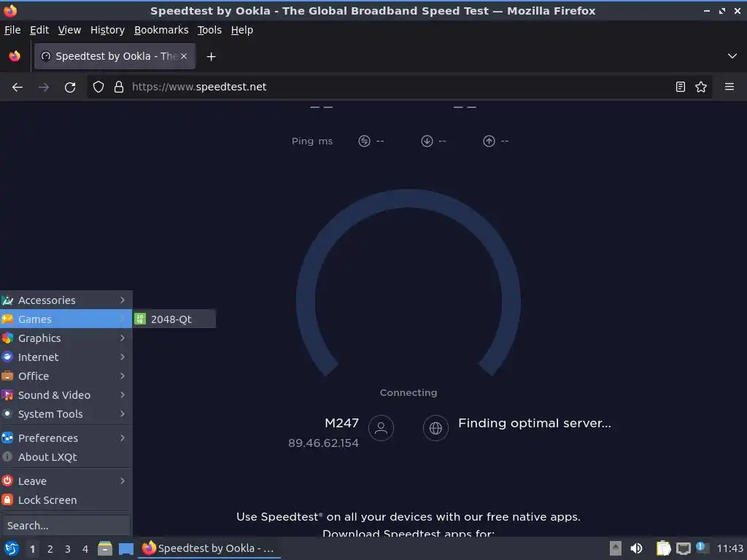Select the Speedtest by Ookla tab

coord(115,56)
